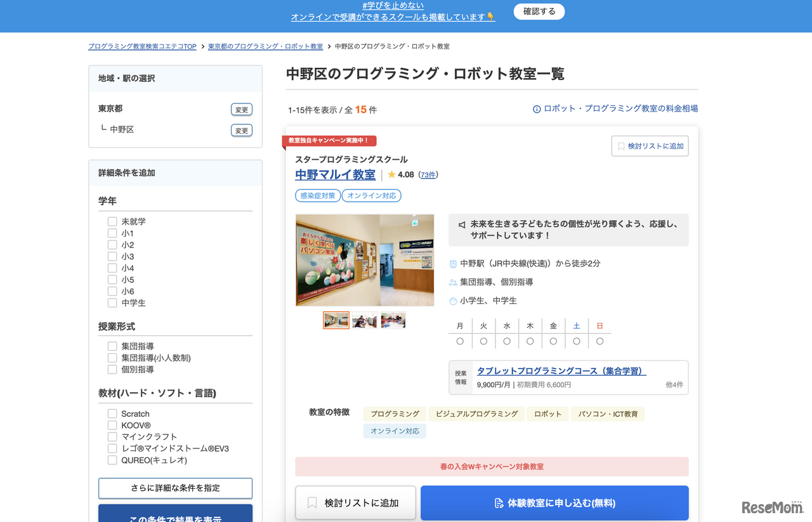812x522 pixels.
Task: Select the Scratch material checkbox
Action: click(x=112, y=414)
